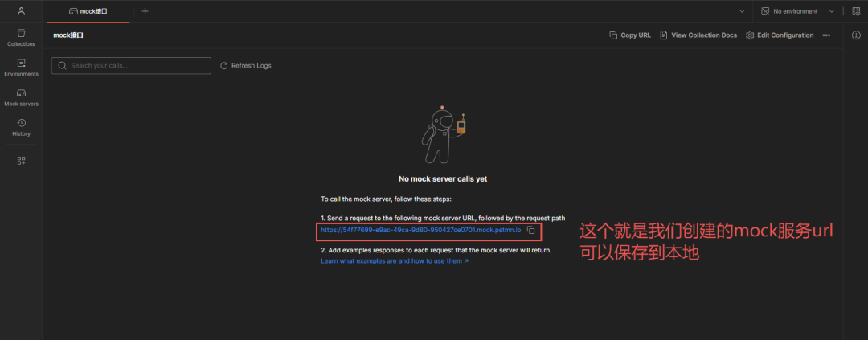This screenshot has width=868, height=340.
Task: Open Mock servers in the sidebar
Action: click(x=21, y=97)
